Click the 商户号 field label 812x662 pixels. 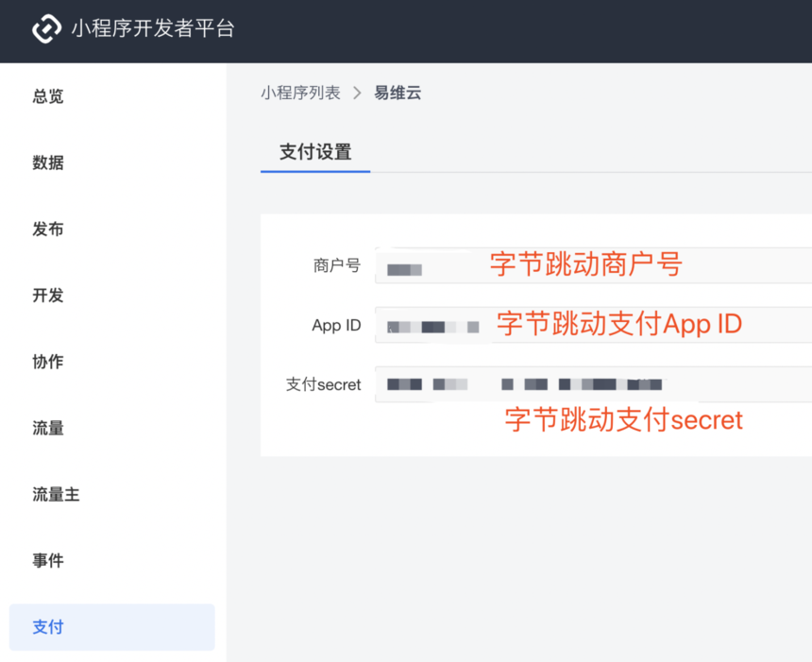click(337, 265)
